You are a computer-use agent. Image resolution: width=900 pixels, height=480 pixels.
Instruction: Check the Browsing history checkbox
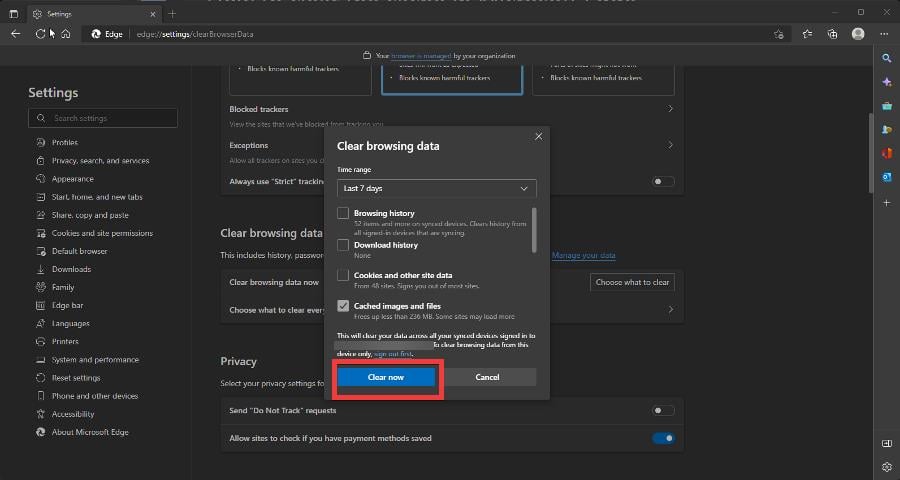(343, 213)
